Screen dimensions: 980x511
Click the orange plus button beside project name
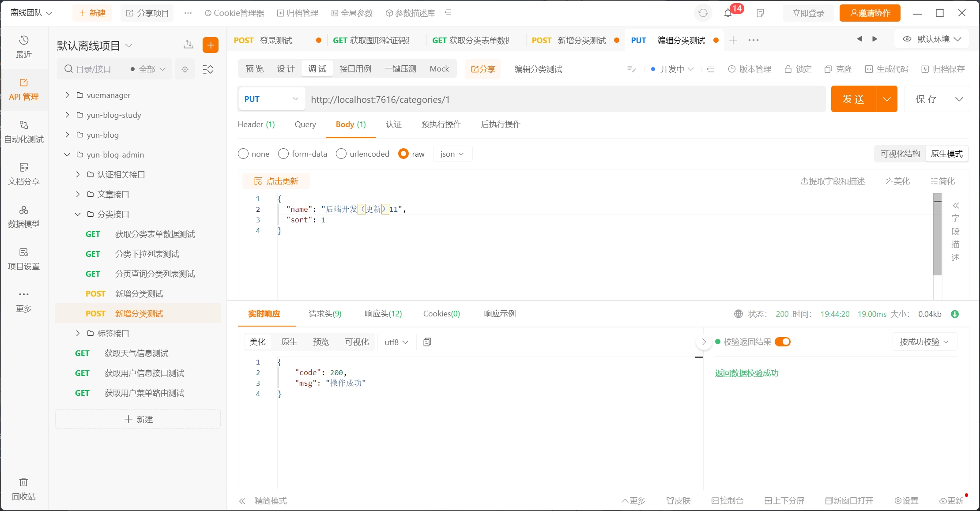(x=211, y=45)
